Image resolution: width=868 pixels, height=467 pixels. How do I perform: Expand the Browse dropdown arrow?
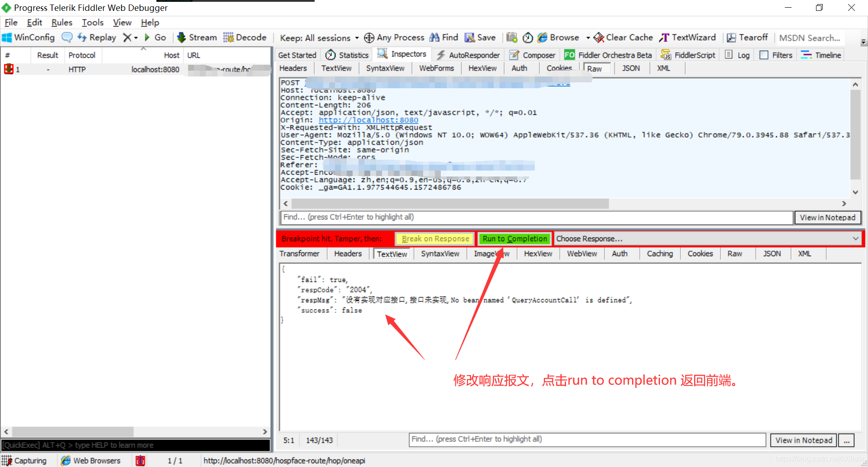588,38
